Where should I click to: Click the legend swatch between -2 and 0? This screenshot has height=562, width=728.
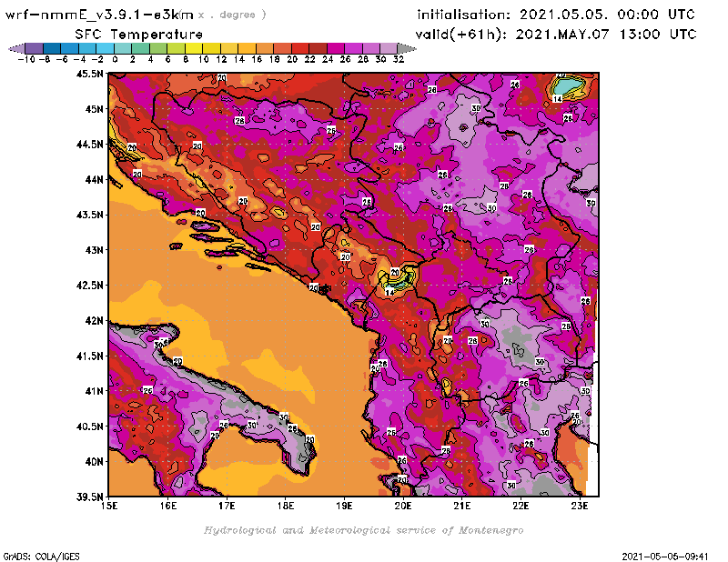(105, 49)
